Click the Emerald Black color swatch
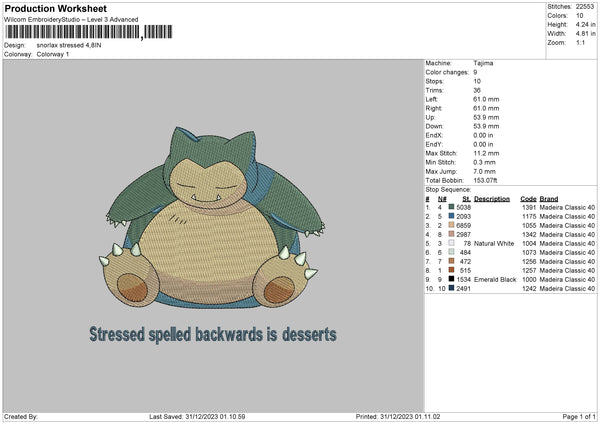Screen dimensions: 600x424 451,279
